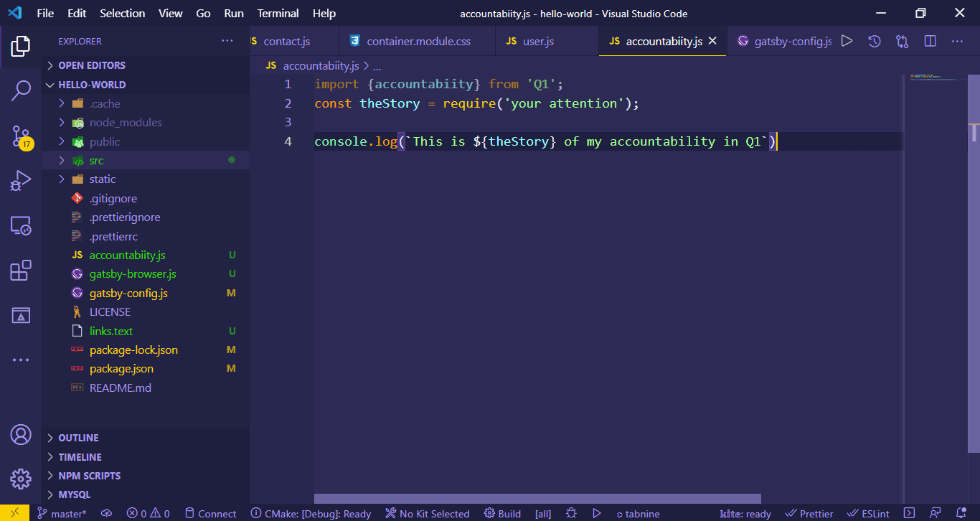This screenshot has height=521, width=980.
Task: Expand the NPM SCRIPTS section
Action: click(x=89, y=476)
